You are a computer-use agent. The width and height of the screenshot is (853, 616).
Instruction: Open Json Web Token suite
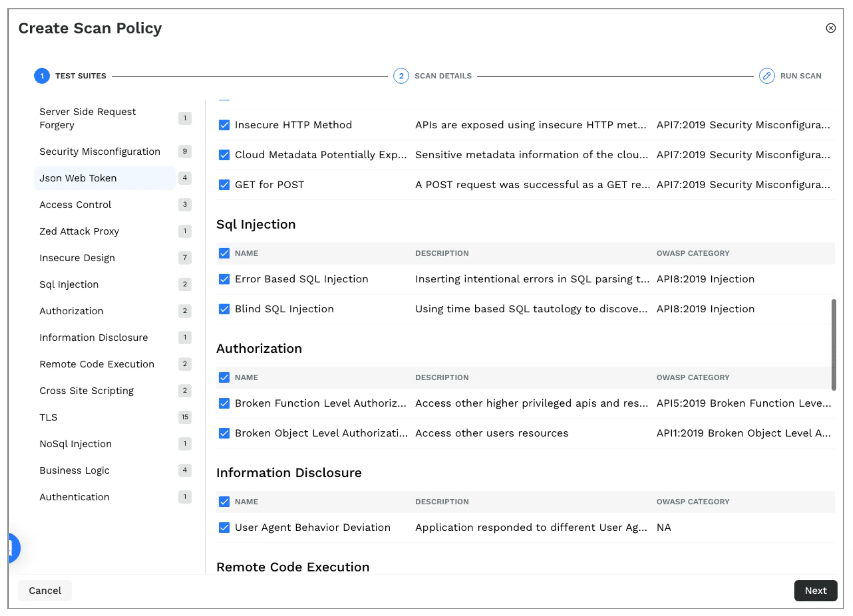click(105, 178)
